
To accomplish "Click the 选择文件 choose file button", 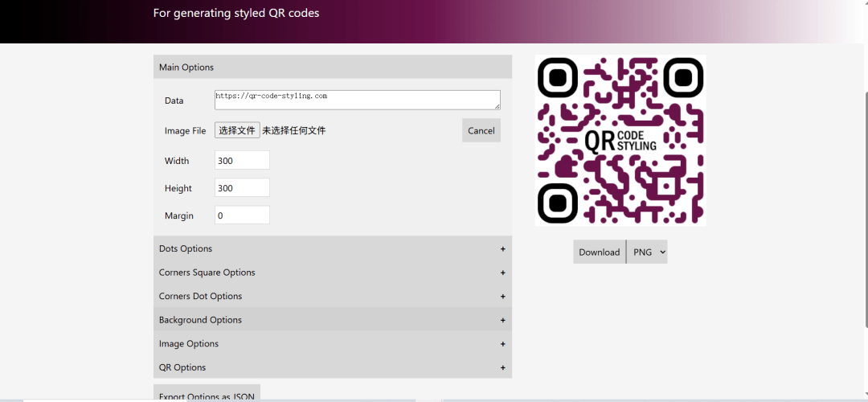I will [237, 130].
